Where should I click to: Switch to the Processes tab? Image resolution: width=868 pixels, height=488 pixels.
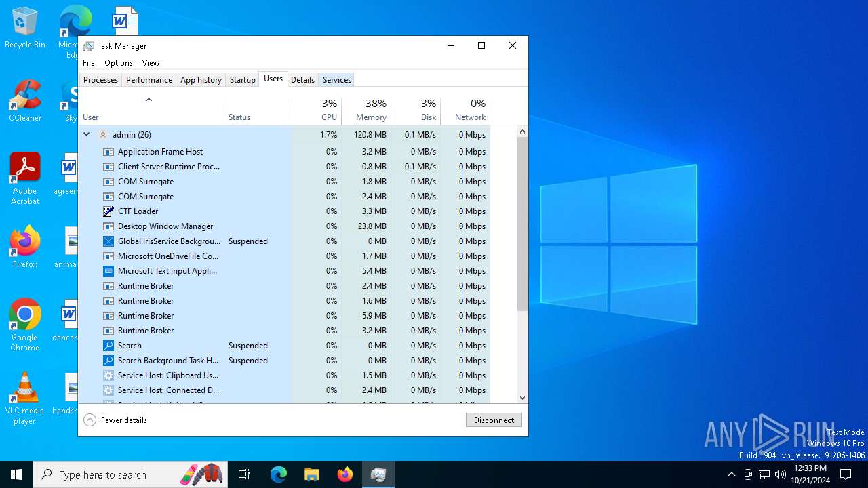coord(101,80)
